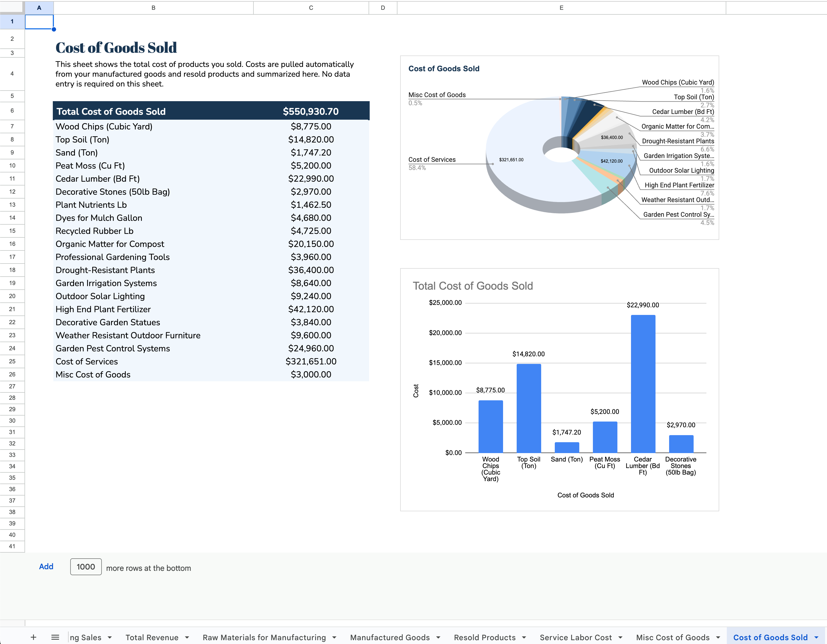Viewport: 827px width, 644px height.
Task: Open the Resold Products tab menu arrow
Action: pos(525,637)
